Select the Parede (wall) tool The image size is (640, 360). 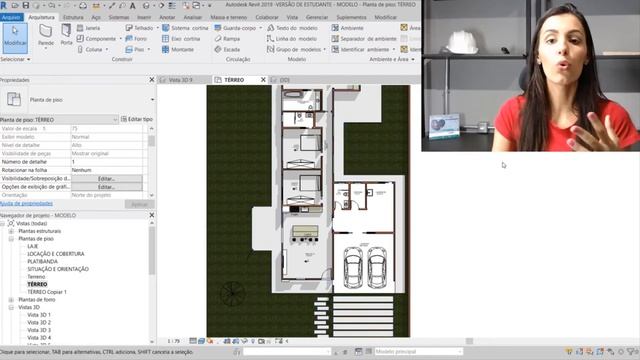(x=46, y=35)
